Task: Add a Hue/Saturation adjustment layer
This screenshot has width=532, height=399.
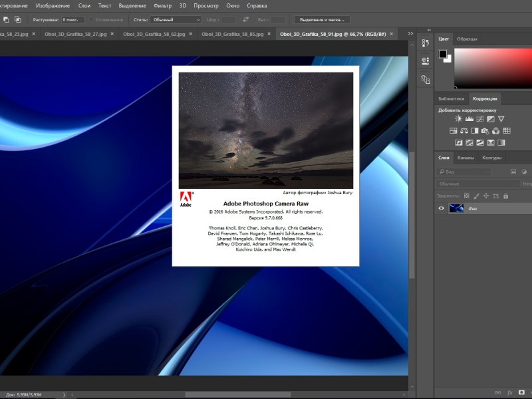Action: click(x=454, y=130)
